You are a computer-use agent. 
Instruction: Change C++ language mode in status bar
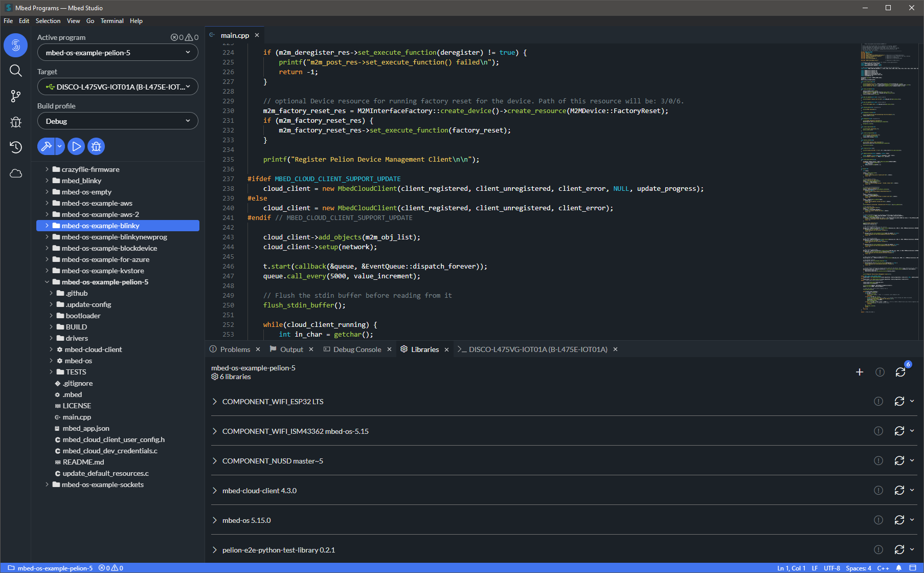click(883, 568)
